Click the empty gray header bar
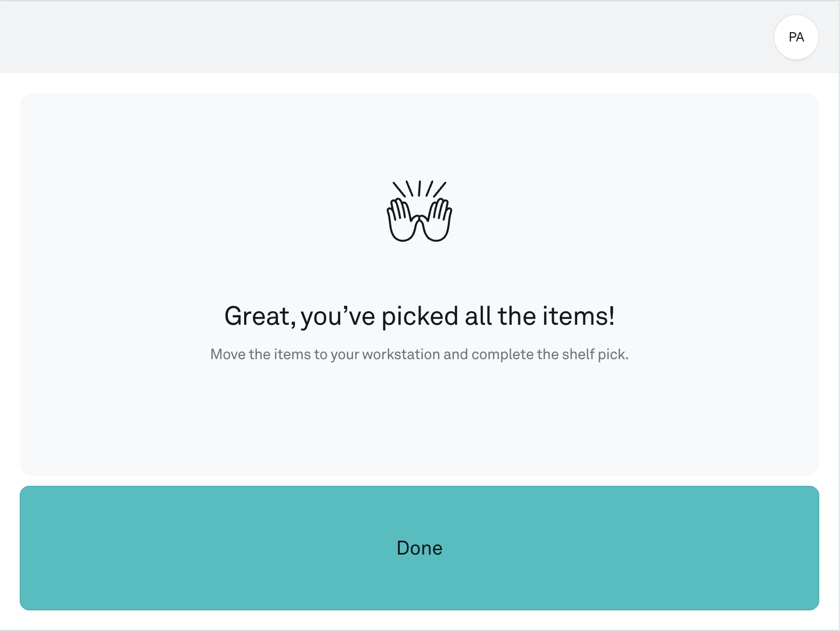Viewport: 840px width, 631px height. [382, 37]
